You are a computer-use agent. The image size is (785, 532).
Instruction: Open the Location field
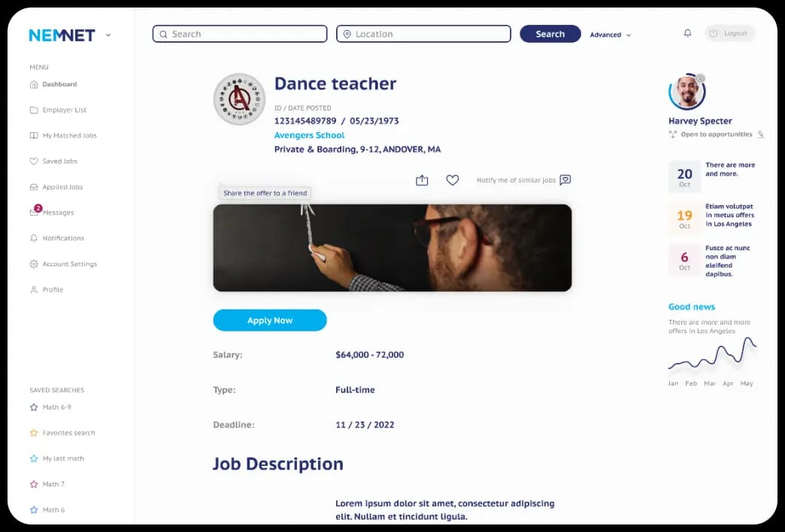click(423, 34)
